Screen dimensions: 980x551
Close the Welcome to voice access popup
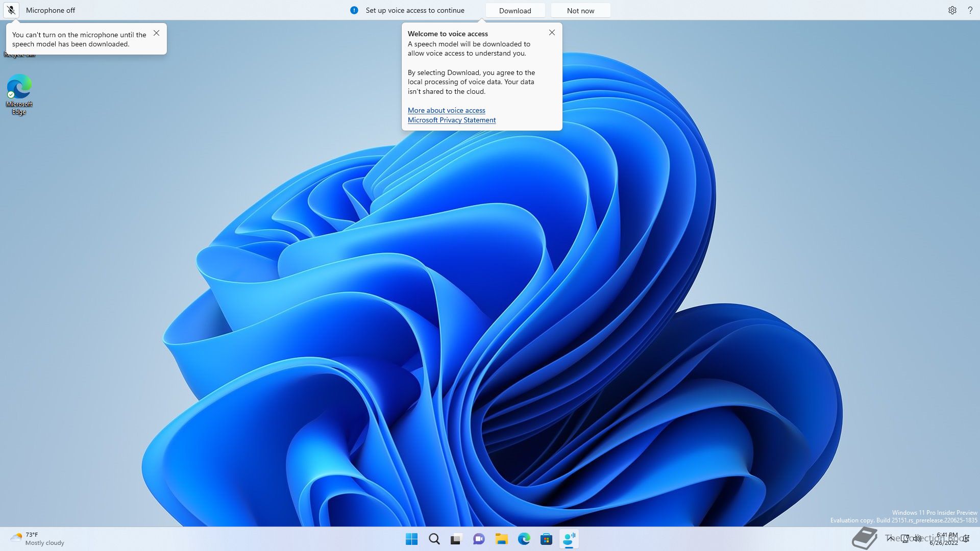552,33
